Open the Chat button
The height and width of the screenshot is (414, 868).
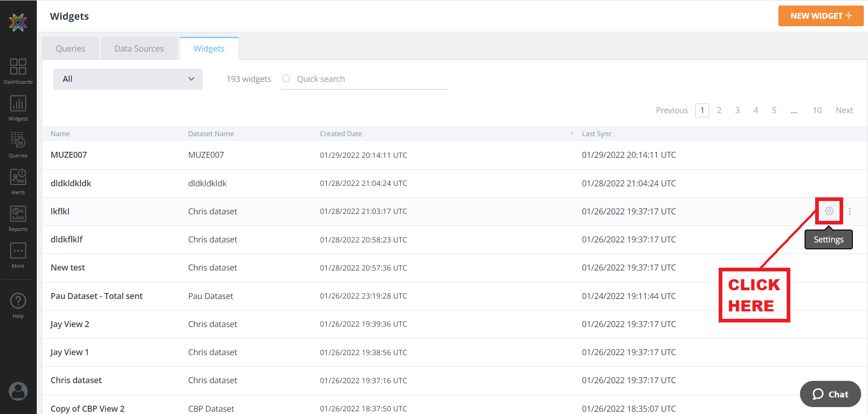[830, 394]
